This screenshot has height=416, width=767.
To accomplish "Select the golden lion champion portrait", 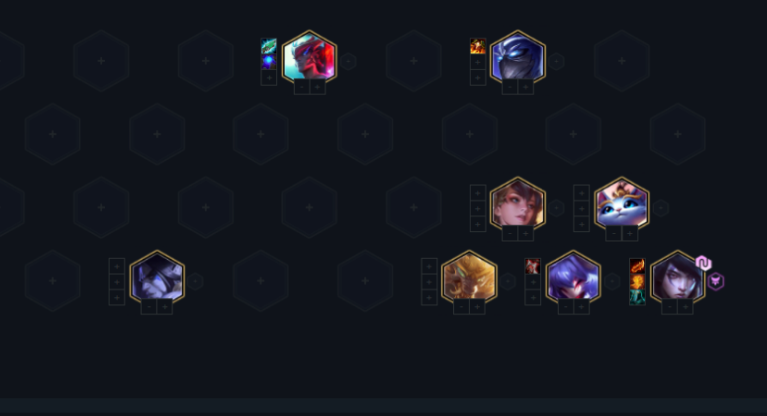I will 469,279.
